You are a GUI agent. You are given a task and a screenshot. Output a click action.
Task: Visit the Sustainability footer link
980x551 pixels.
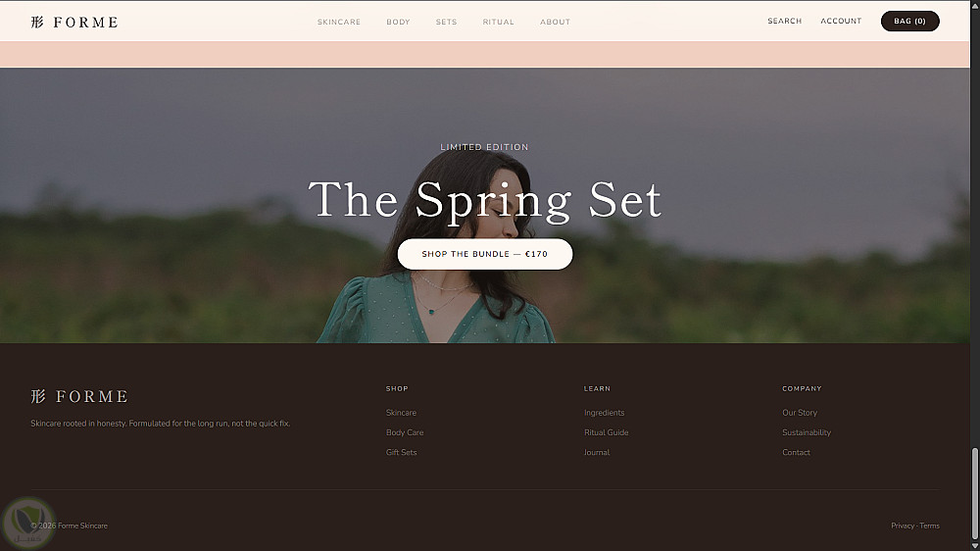(807, 432)
